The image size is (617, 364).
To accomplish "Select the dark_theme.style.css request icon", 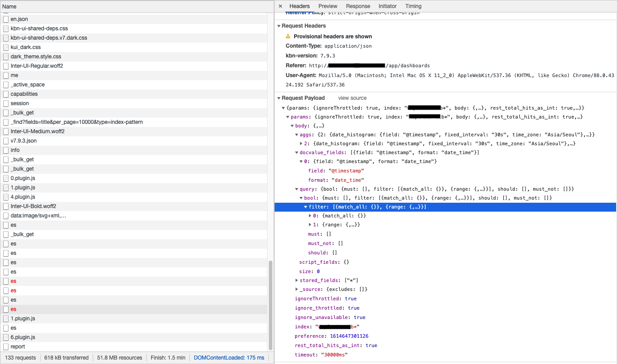I will (6, 57).
